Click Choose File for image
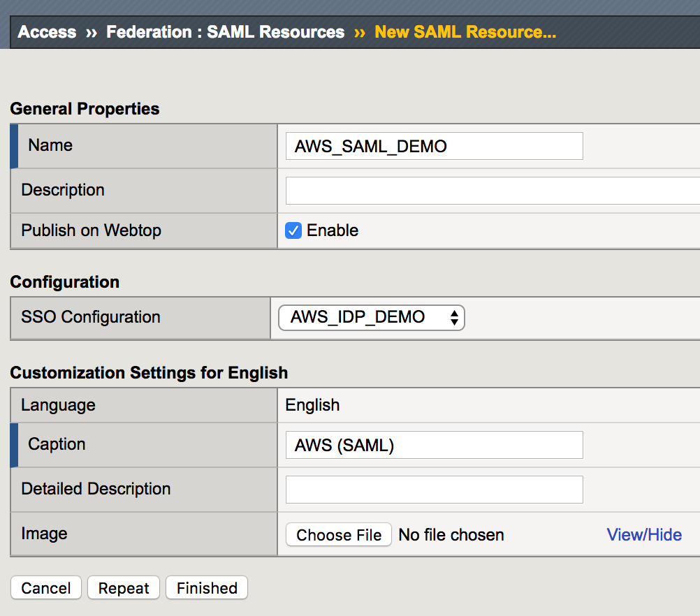This screenshot has height=616, width=700. pyautogui.click(x=339, y=535)
